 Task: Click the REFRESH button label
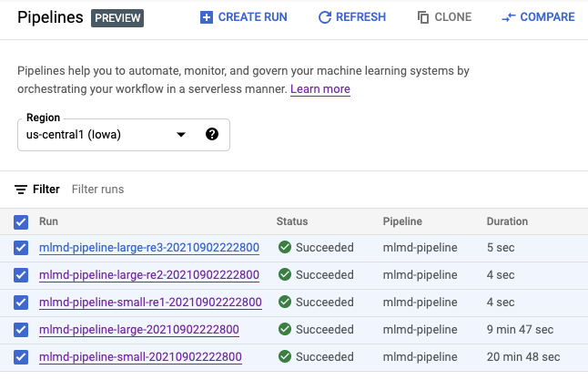[360, 17]
